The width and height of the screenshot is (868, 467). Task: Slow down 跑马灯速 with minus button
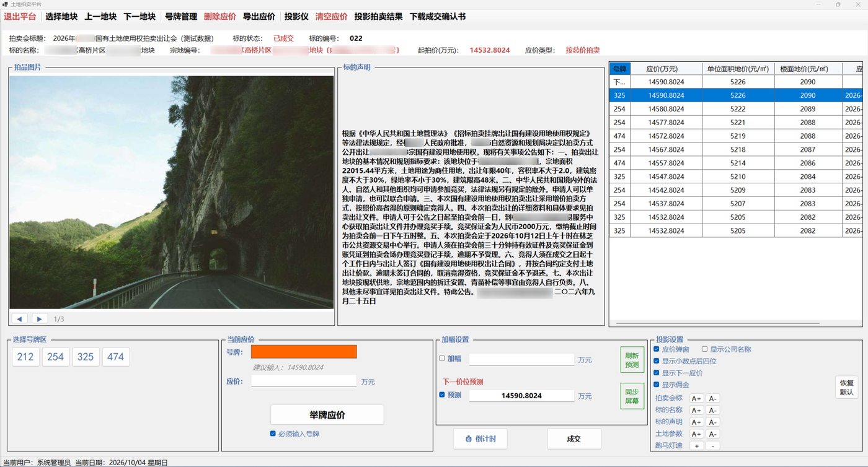[712, 445]
